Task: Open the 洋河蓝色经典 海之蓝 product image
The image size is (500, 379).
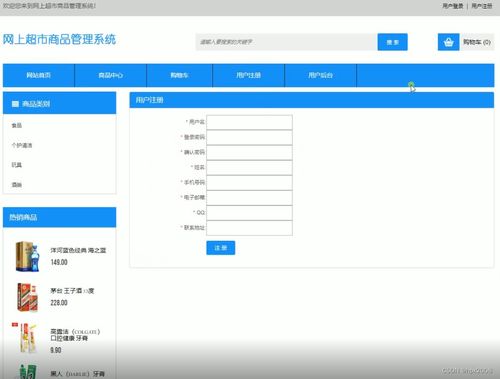Action: point(28,256)
